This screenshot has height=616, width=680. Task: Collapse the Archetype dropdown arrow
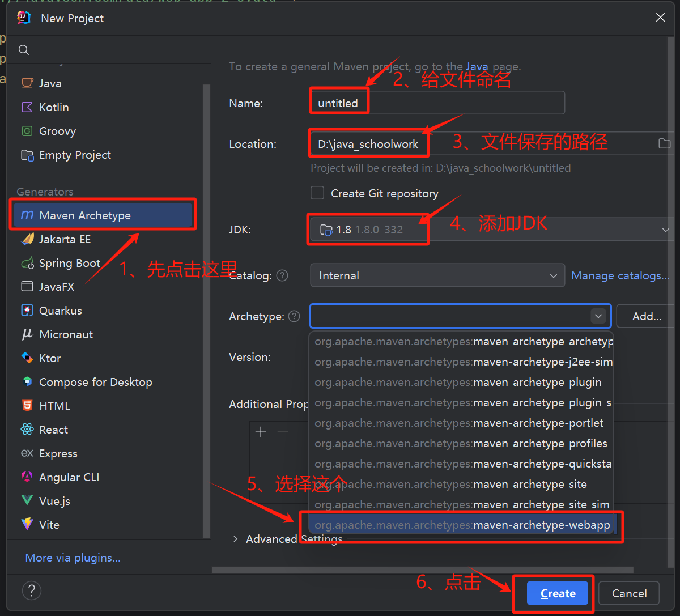(x=598, y=316)
